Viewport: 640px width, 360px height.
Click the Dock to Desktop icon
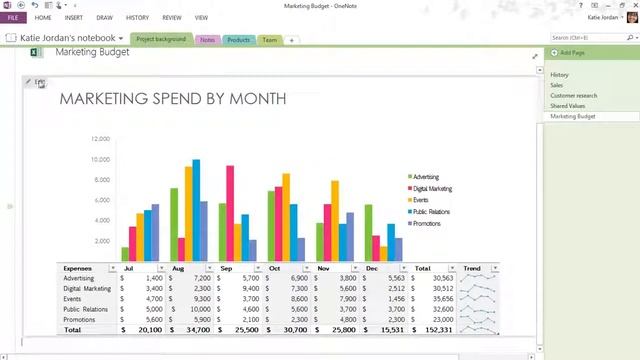pyautogui.click(x=48, y=5)
